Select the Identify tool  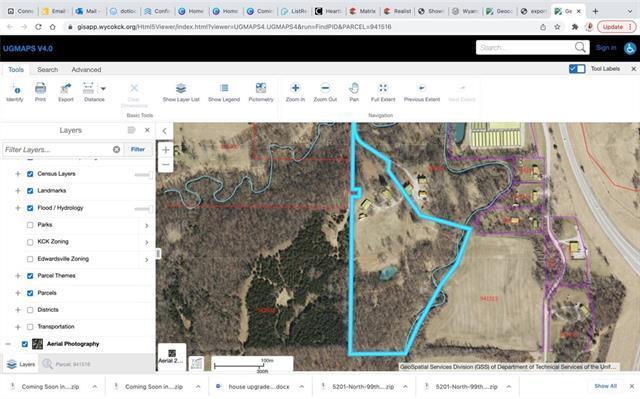pos(15,92)
